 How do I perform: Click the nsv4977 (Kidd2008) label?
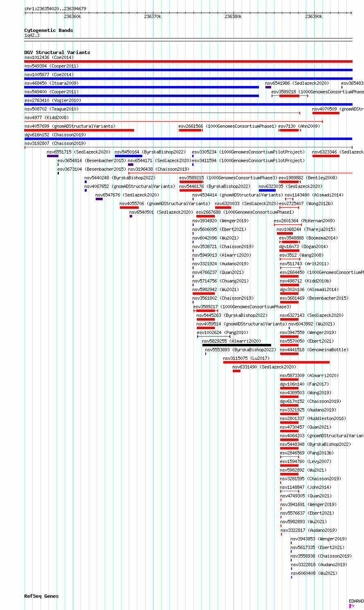tap(47, 117)
